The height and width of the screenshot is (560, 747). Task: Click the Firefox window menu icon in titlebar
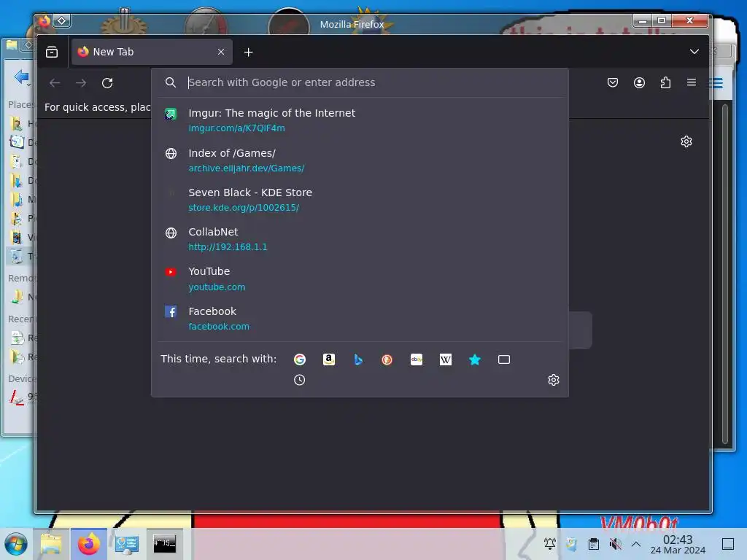click(x=44, y=21)
